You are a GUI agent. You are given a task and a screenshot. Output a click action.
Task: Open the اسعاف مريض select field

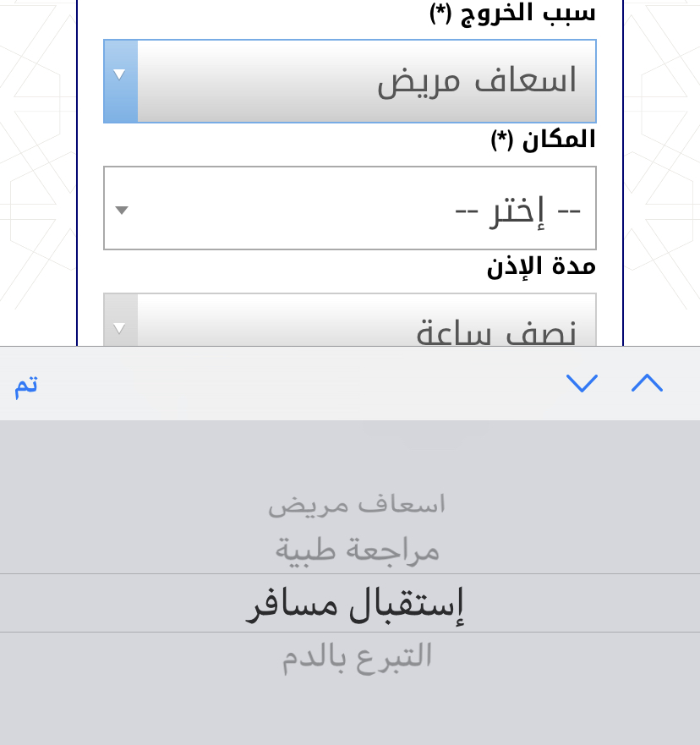click(x=349, y=81)
